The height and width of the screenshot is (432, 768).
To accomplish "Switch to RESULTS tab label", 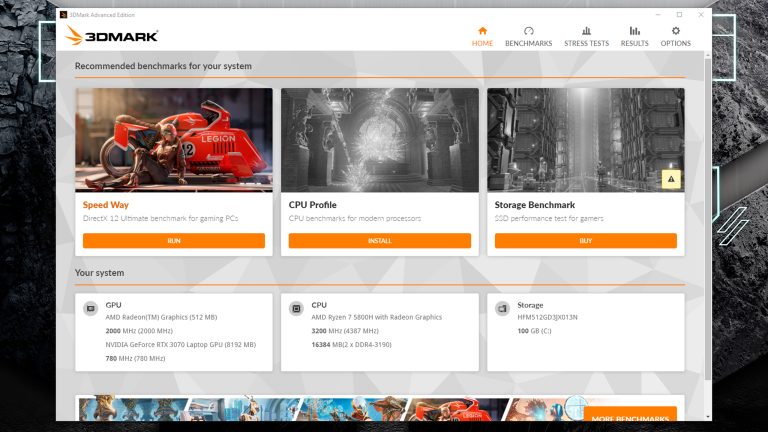I will 634,43.
